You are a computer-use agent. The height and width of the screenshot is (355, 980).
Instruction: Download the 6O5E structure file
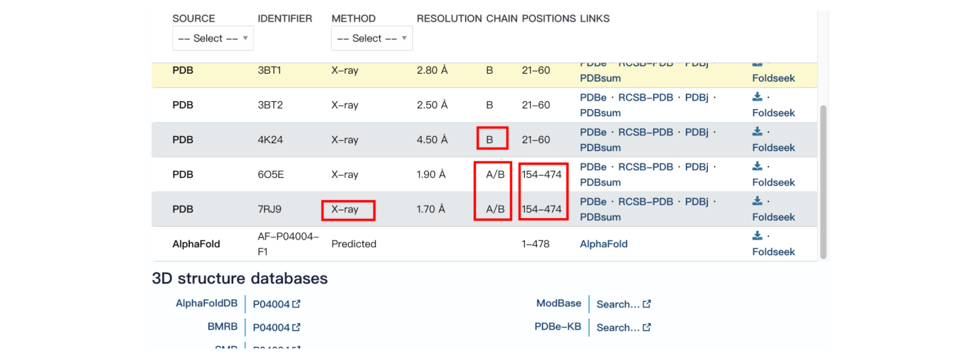757,166
